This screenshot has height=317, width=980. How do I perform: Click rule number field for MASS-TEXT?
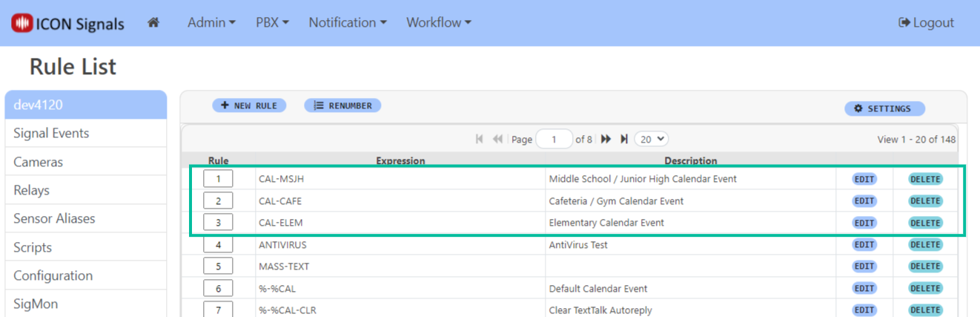coord(218,266)
